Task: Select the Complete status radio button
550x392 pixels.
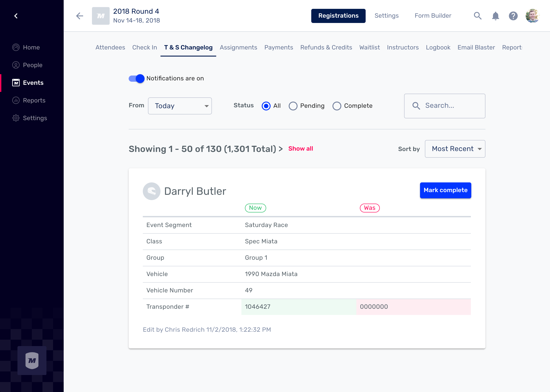Action: 337,106
